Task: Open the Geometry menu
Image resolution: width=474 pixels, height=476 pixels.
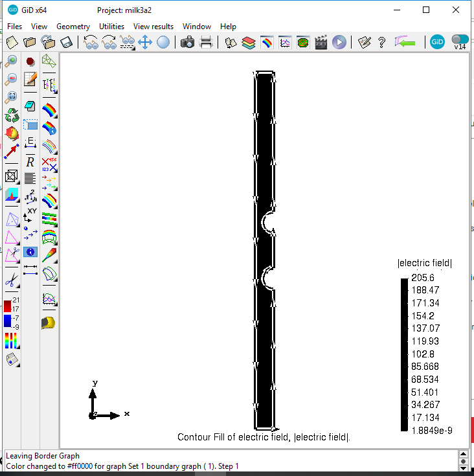Action: [x=73, y=27]
